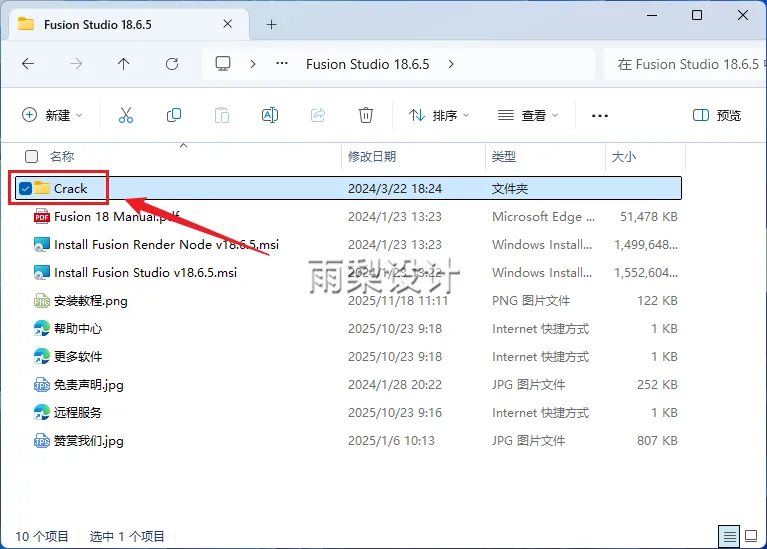
Task: Click the 文件夹 type cell of Crack
Action: click(x=510, y=188)
